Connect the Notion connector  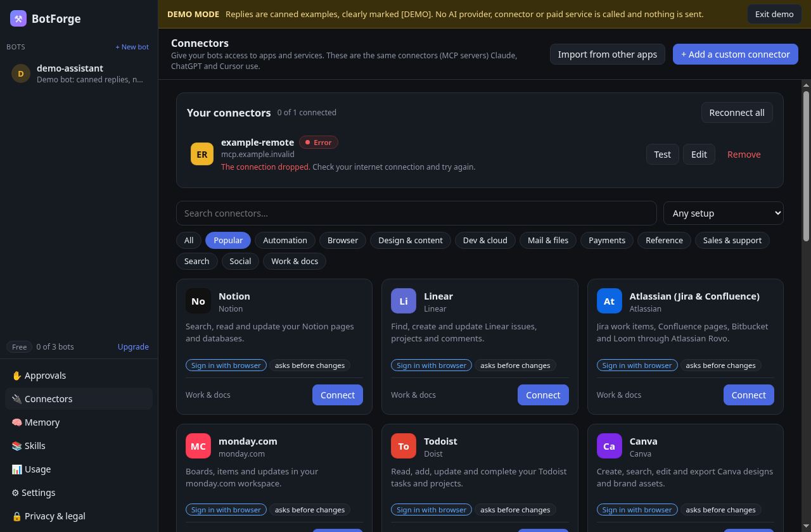(338, 395)
